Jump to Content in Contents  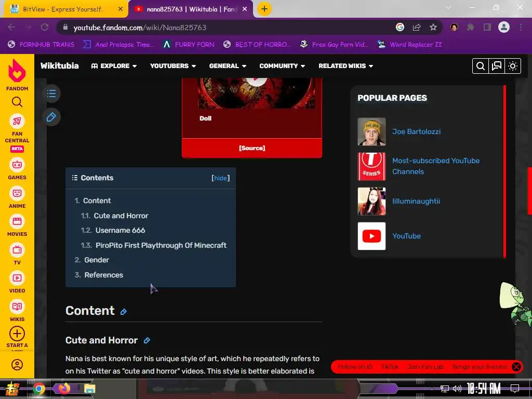tap(97, 201)
